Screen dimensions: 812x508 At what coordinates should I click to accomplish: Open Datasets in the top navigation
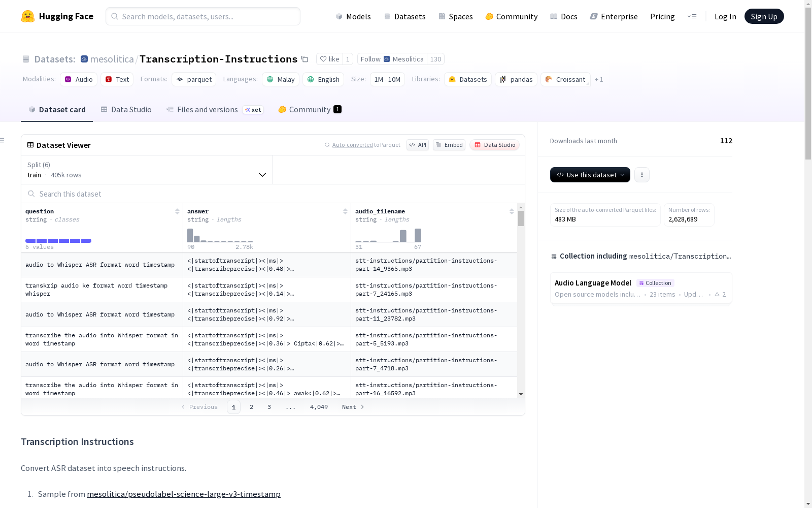(404, 16)
